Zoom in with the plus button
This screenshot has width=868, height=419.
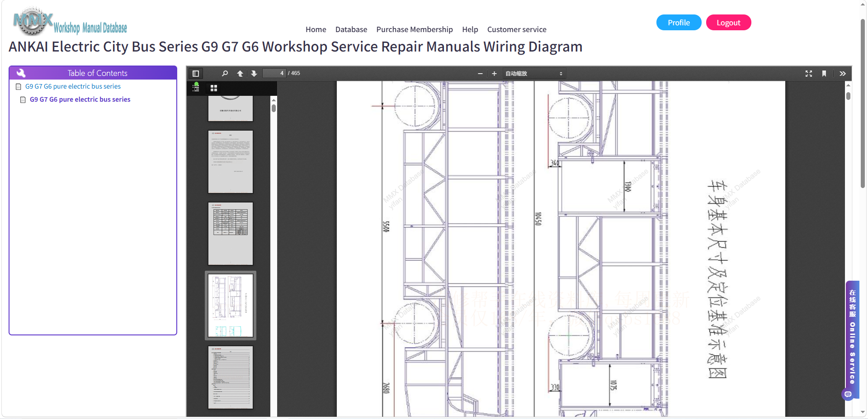click(x=494, y=73)
